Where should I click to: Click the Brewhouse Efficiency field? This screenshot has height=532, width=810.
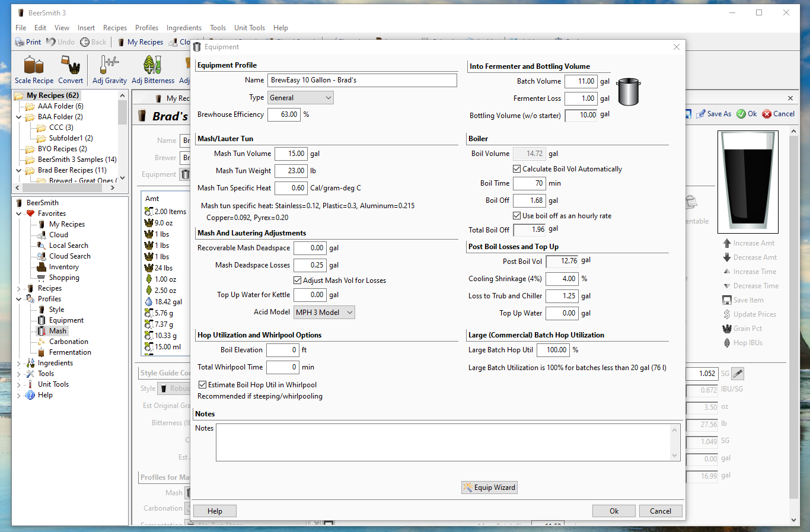pyautogui.click(x=284, y=114)
